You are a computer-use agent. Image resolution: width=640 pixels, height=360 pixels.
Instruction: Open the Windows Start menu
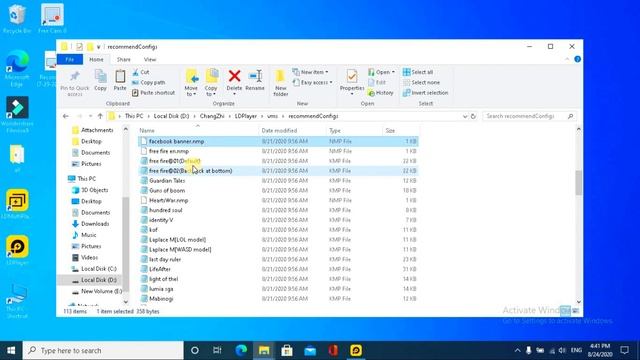(11, 350)
